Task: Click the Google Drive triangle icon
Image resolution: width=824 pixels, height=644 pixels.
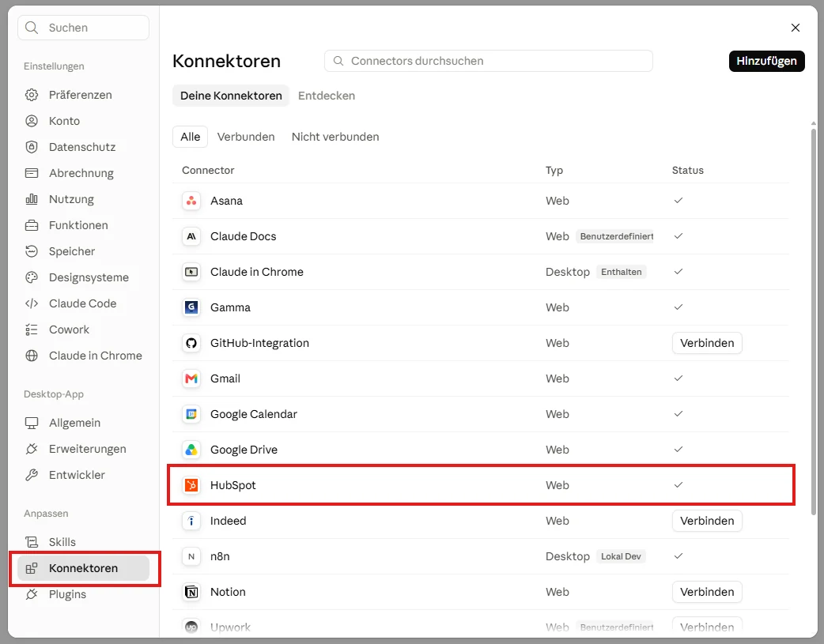Action: click(x=191, y=450)
